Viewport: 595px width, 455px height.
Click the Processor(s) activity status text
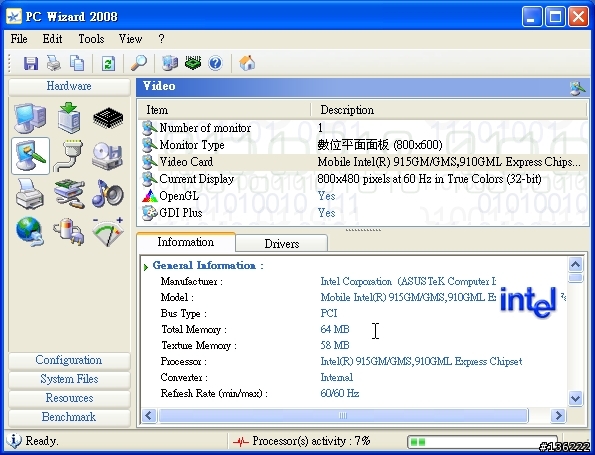click(x=311, y=441)
